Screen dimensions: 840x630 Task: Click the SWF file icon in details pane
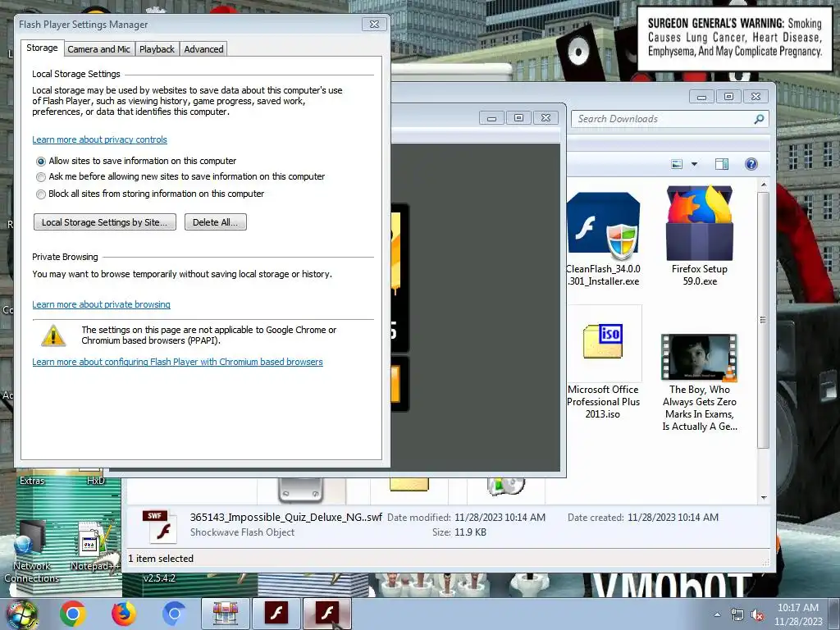tap(160, 527)
